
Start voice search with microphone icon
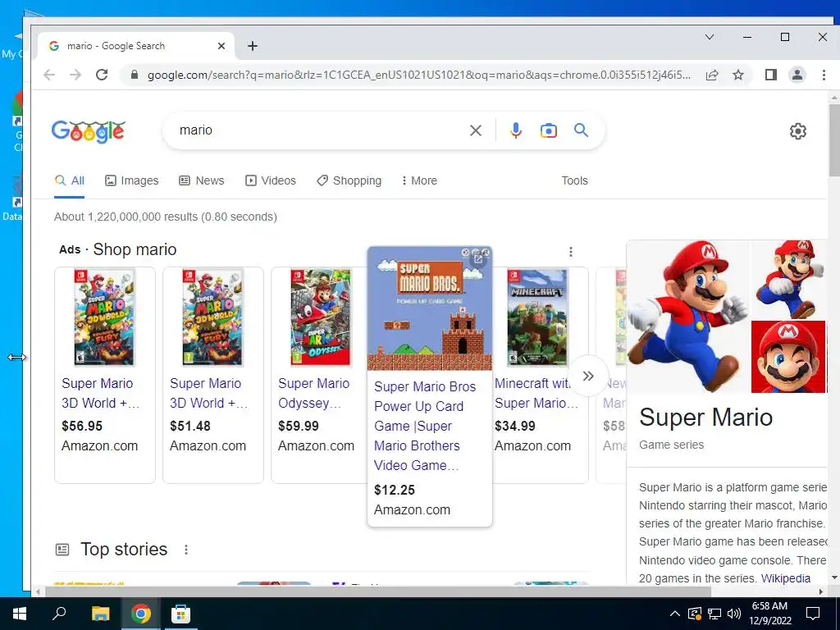coord(515,130)
